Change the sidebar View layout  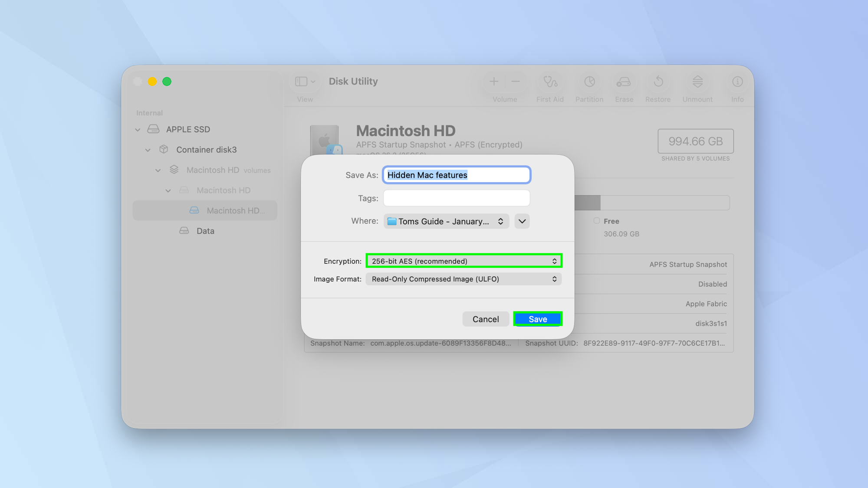[304, 81]
